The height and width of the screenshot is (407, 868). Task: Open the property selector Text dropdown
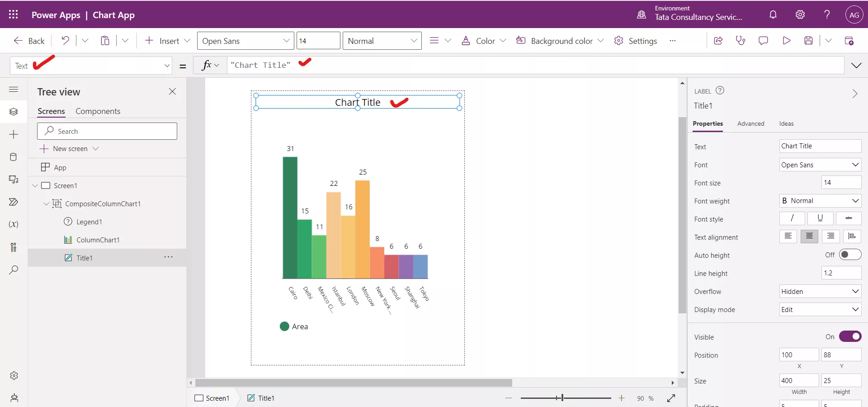91,66
